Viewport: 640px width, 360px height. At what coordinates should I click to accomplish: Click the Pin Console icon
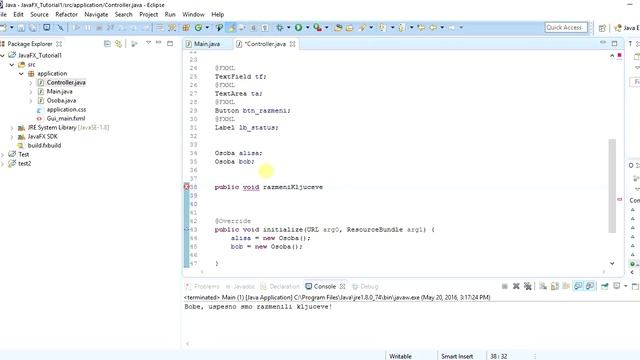pyautogui.click(x=604, y=287)
